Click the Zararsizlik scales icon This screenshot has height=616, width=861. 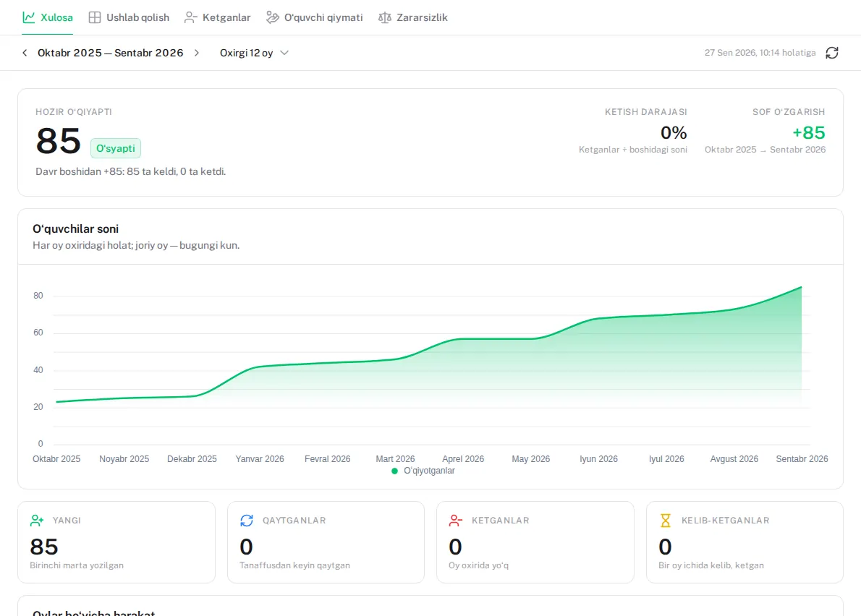[x=385, y=17]
